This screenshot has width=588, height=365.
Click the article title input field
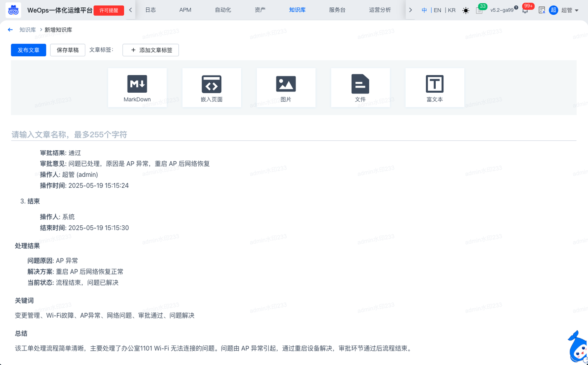pyautogui.click(x=163, y=134)
